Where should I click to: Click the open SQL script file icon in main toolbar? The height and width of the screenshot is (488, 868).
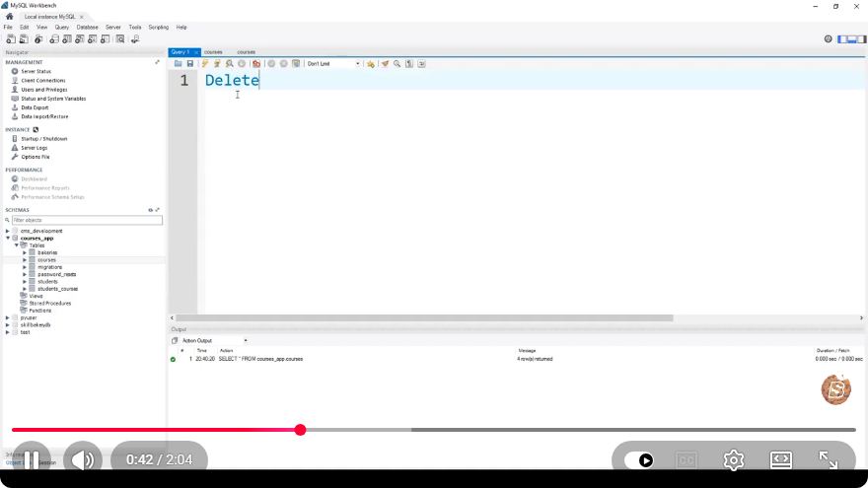pos(24,39)
